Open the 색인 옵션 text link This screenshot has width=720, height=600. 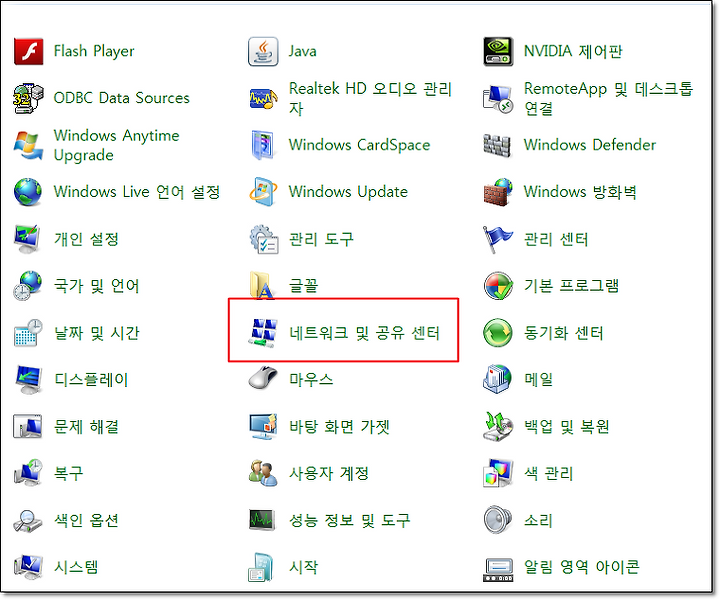[86, 520]
